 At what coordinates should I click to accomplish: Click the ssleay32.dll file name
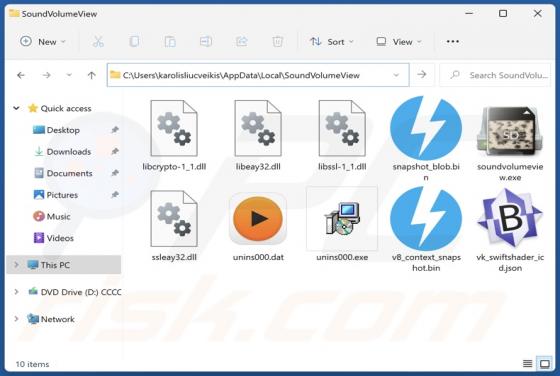174,257
